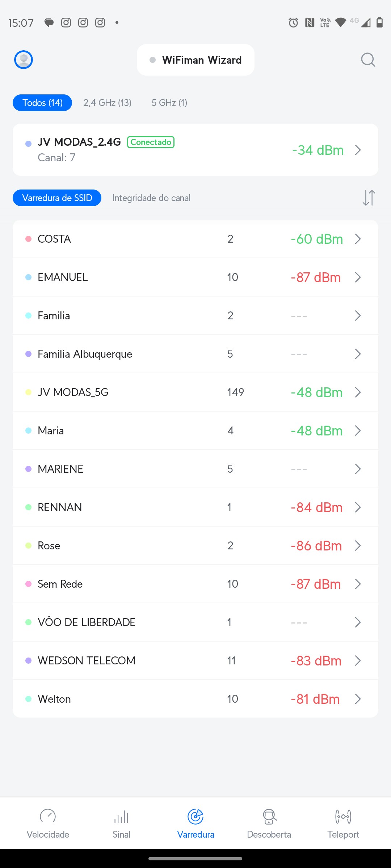Image resolution: width=391 pixels, height=868 pixels.
Task: Tap the Conectado status badge
Action: click(151, 142)
